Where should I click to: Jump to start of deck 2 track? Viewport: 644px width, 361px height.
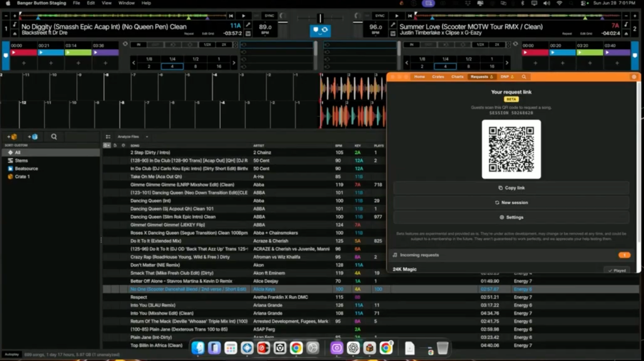coord(409,16)
